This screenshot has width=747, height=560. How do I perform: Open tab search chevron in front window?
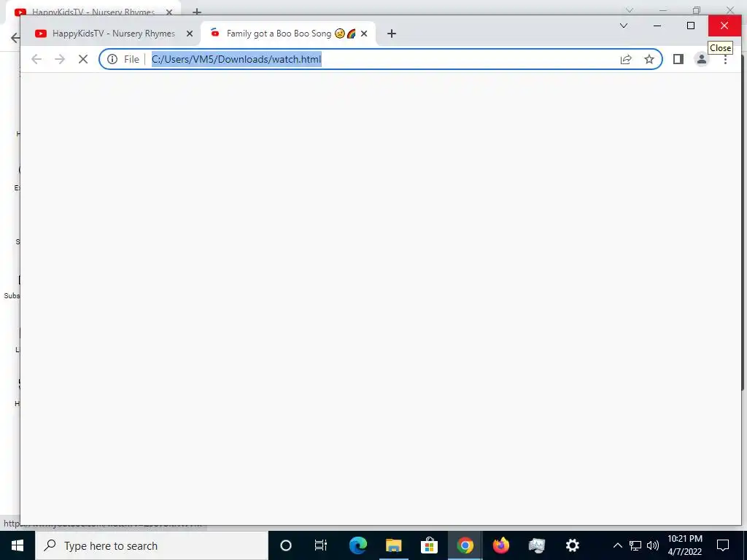click(623, 26)
